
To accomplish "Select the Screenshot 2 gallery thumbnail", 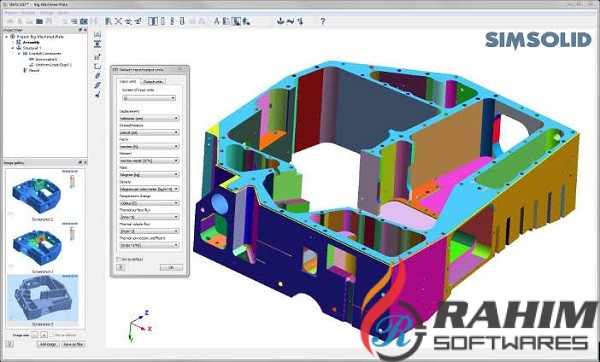I will coord(43,247).
